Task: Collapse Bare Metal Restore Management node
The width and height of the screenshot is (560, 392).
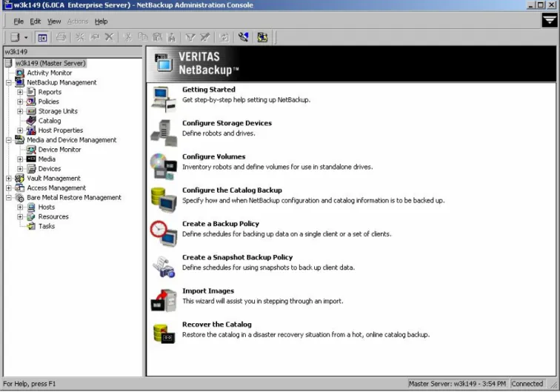Action: click(9, 198)
